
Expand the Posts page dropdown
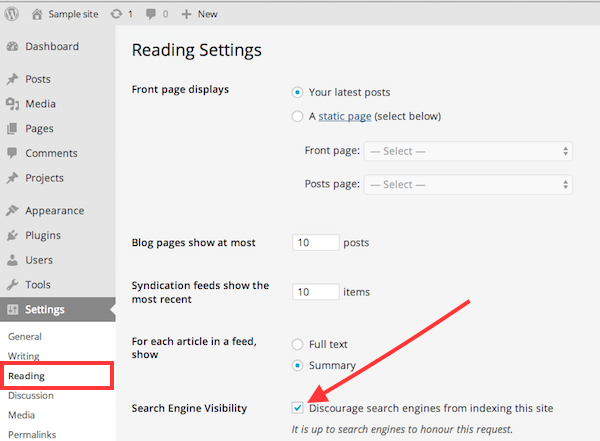coord(467,184)
